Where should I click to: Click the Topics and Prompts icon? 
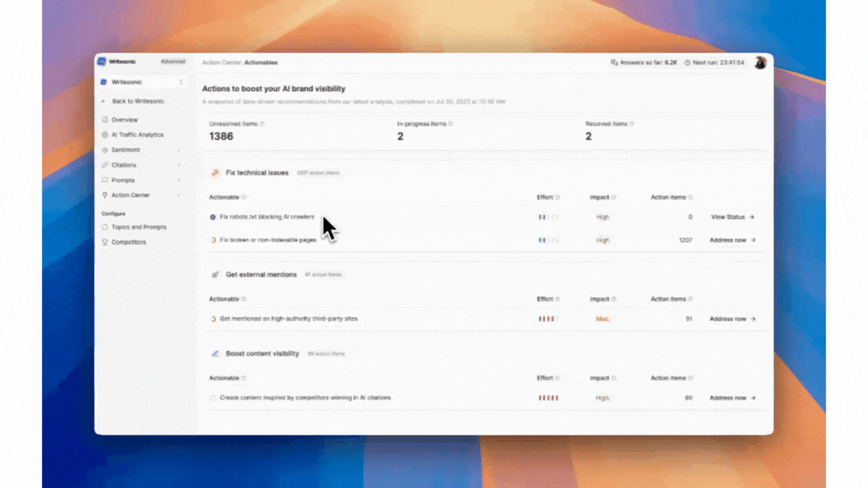point(105,227)
